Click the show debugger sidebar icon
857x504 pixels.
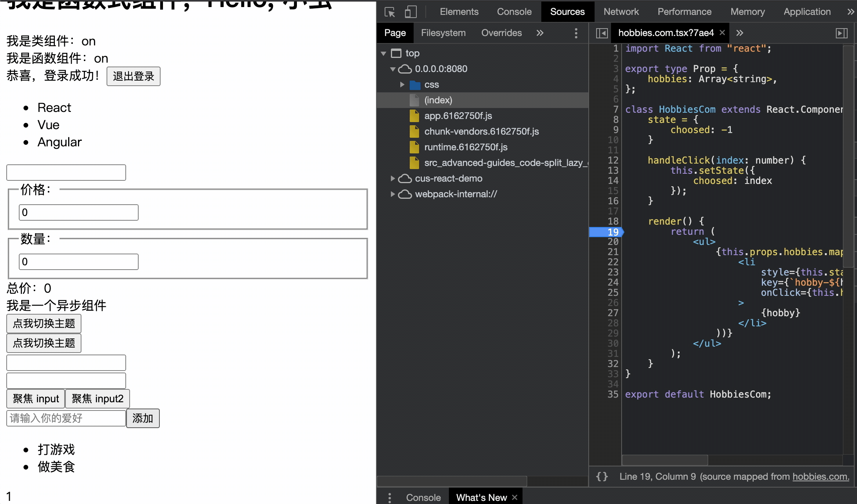[x=841, y=33]
